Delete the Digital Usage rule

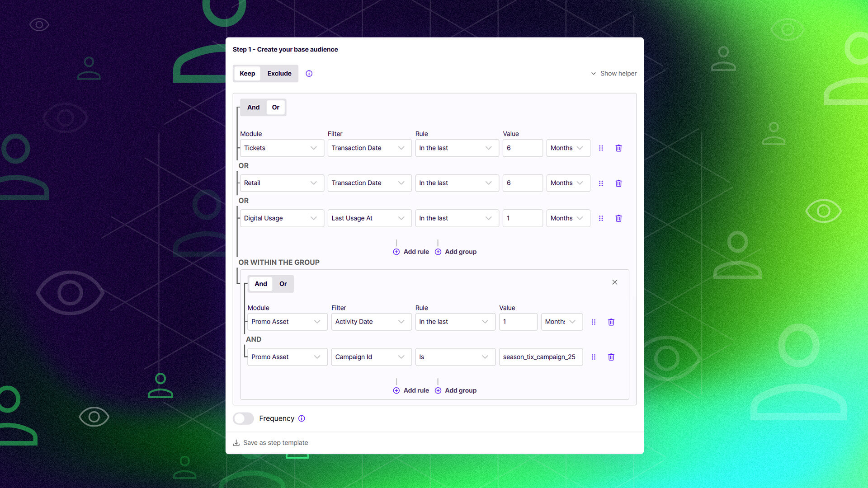[x=618, y=218]
